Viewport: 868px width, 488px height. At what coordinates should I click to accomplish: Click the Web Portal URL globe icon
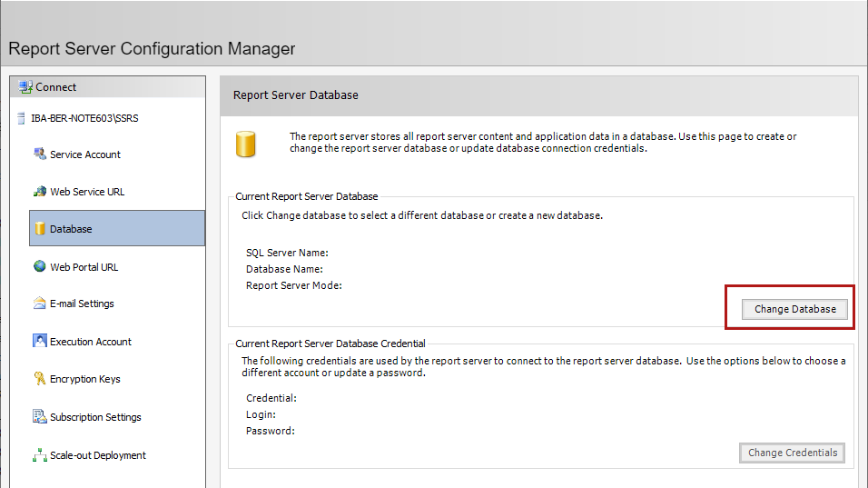coord(39,267)
